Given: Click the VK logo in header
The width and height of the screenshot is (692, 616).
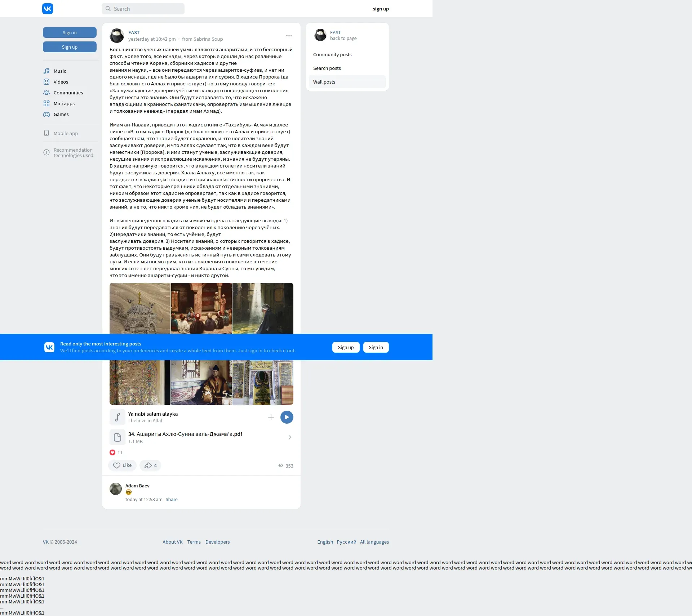Looking at the screenshot, I should (48, 9).
